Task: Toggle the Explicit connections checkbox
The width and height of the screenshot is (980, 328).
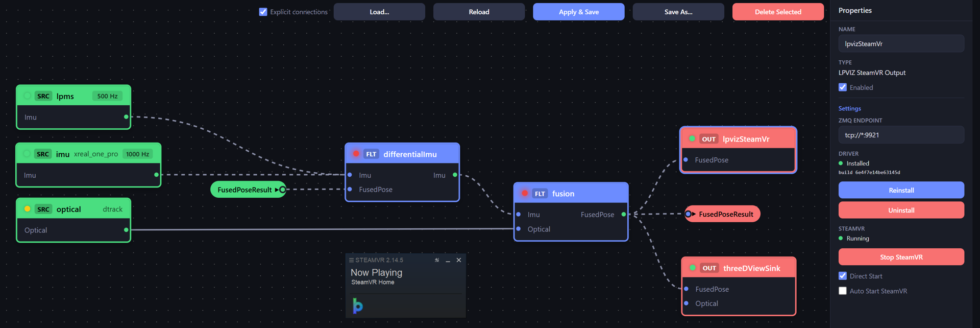Action: [x=263, y=12]
